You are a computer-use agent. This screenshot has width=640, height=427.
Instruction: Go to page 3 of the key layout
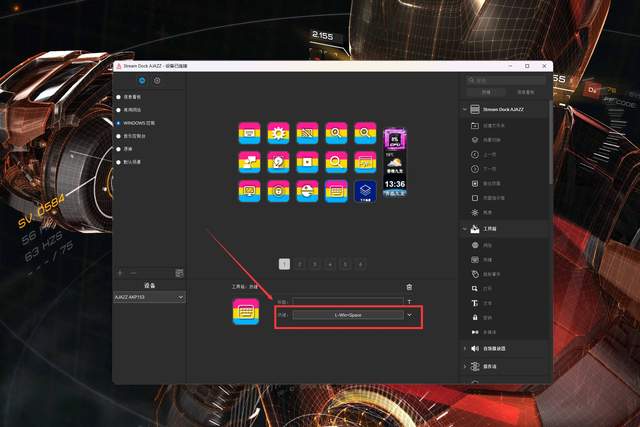pyautogui.click(x=315, y=265)
